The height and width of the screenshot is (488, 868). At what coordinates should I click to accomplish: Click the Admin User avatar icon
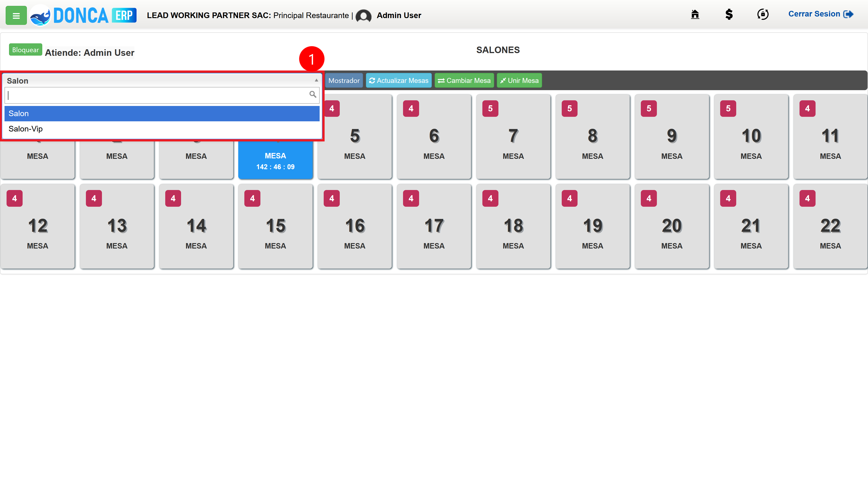click(363, 16)
